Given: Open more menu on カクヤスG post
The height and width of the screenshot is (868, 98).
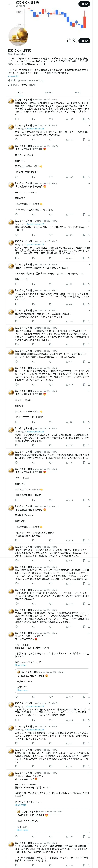Looking at the screenshot, I should click(x=89, y=146).
